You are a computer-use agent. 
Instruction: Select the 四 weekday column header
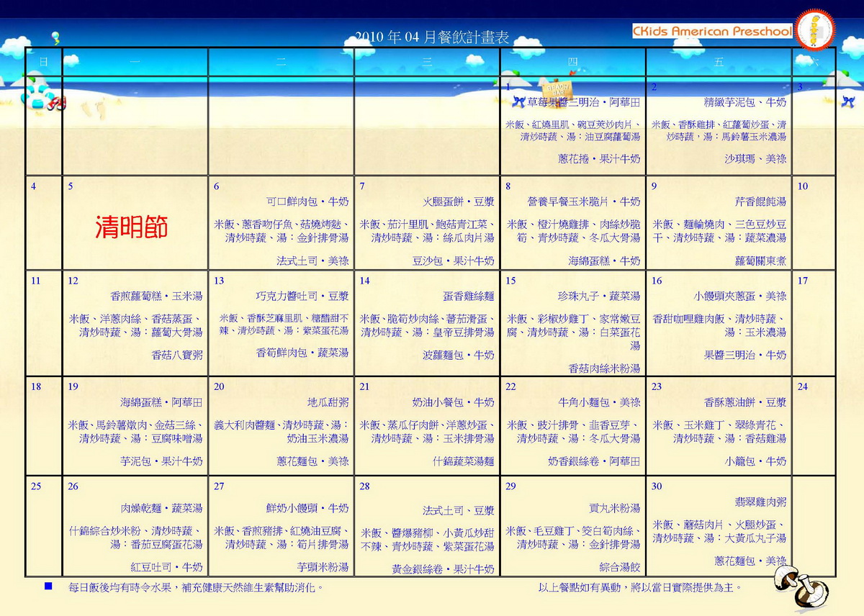572,62
